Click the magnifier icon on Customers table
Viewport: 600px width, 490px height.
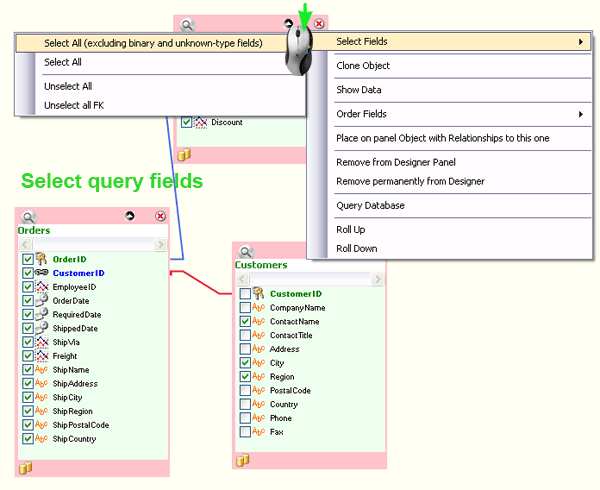coord(246,252)
